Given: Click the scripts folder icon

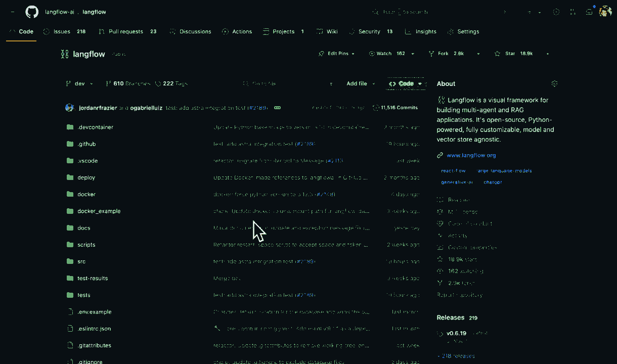Looking at the screenshot, I should point(70,245).
